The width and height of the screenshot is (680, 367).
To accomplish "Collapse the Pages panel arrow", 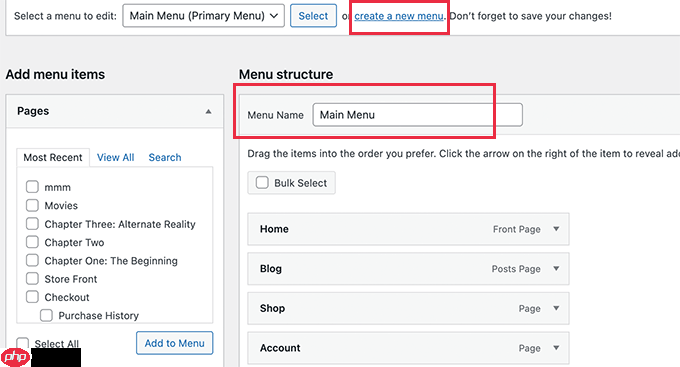I will 209,111.
